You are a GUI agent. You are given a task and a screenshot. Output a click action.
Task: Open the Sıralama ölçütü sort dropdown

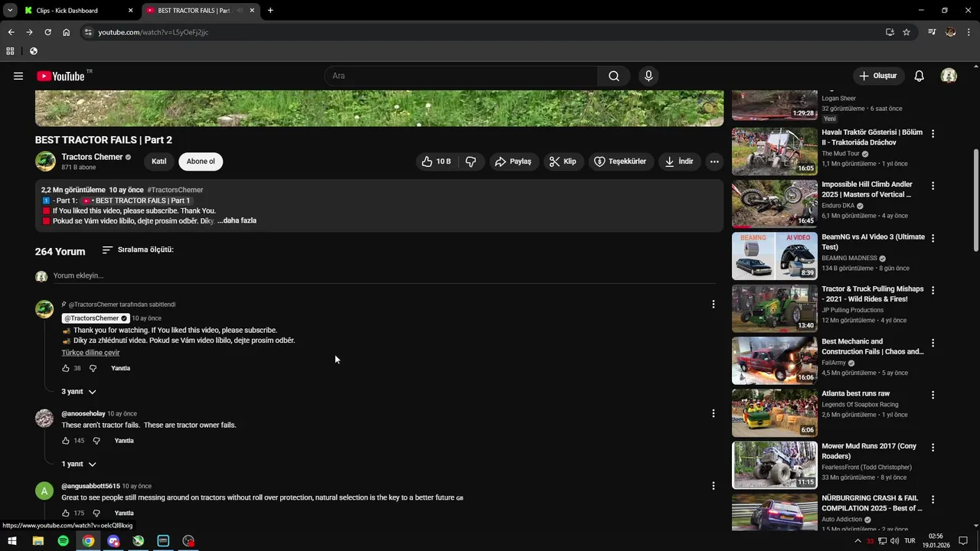138,249
